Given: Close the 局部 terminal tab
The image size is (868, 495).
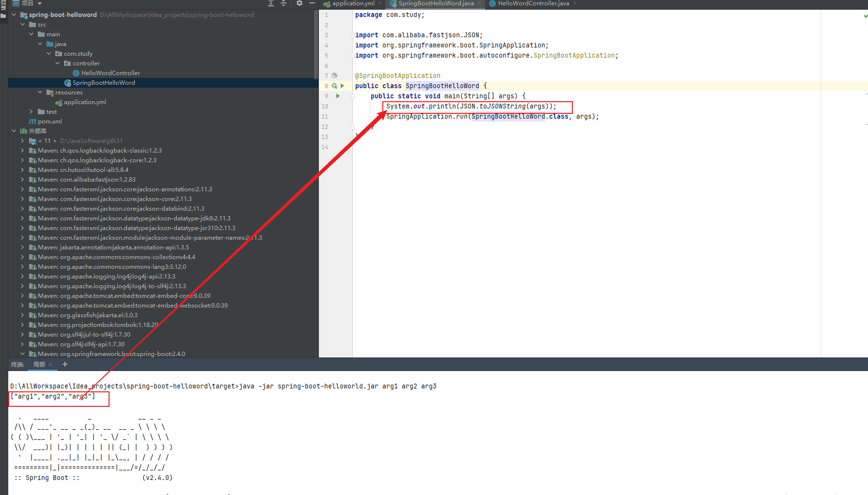Looking at the screenshot, I should [50, 365].
